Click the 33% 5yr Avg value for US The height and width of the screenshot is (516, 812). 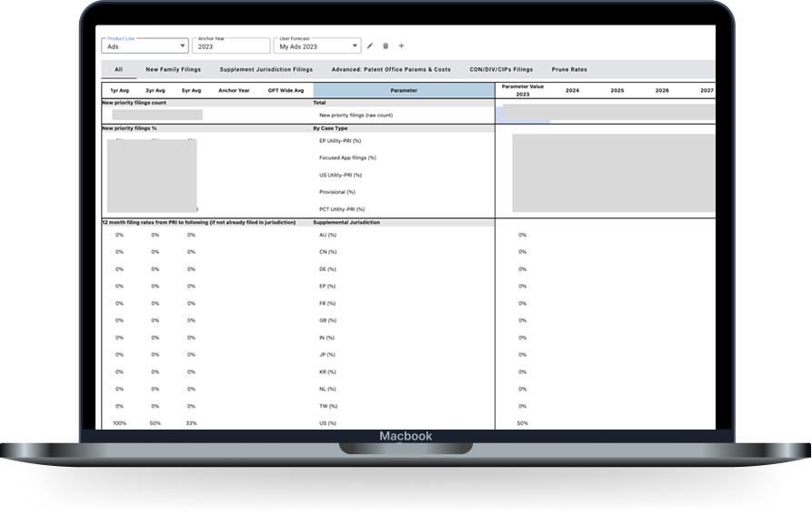click(x=191, y=423)
